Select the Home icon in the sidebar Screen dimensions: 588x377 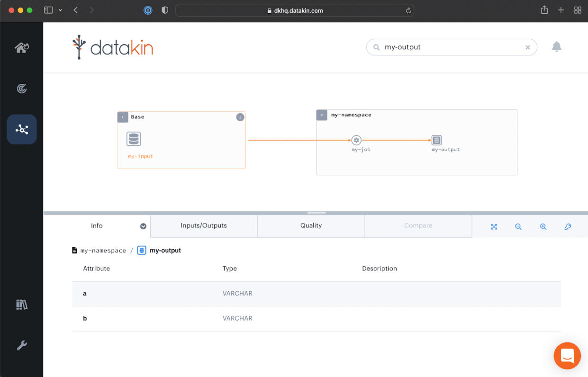pyautogui.click(x=22, y=47)
